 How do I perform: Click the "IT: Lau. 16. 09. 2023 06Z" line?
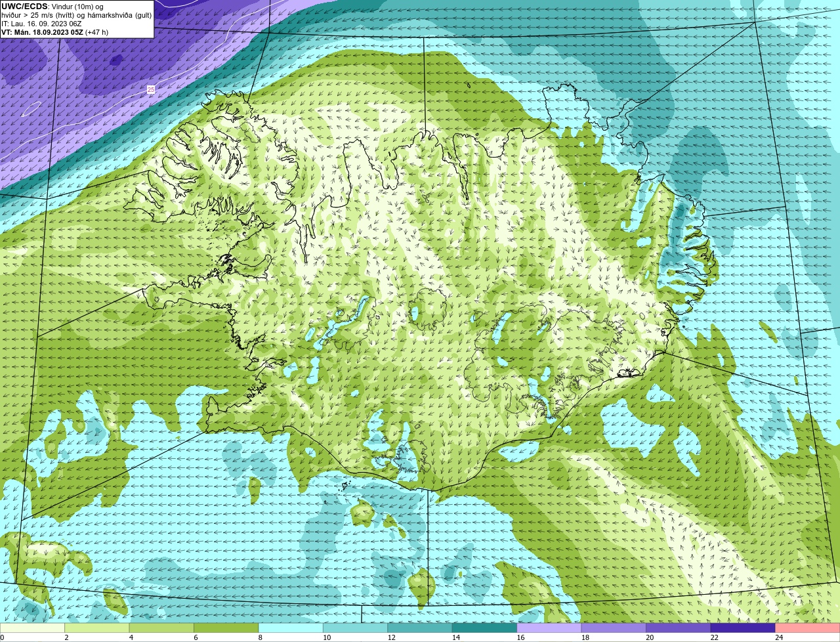coord(41,24)
